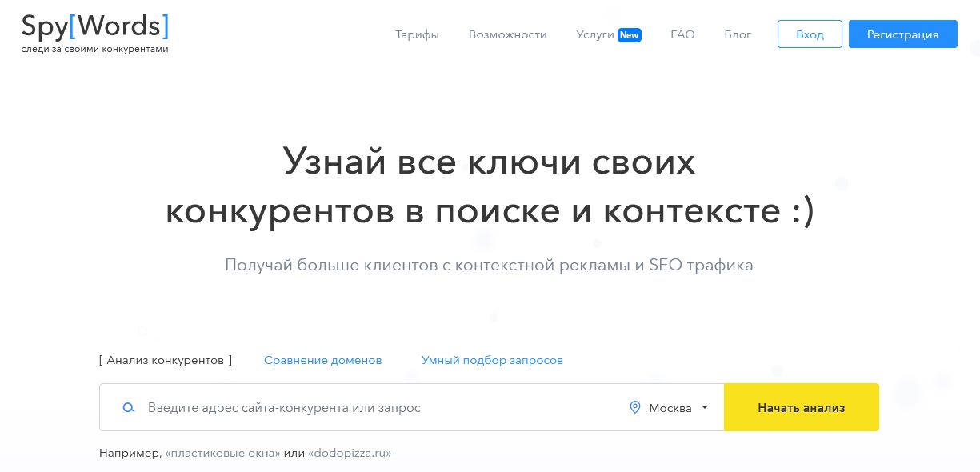Screen dimensions: 980x472
Task: Select the Анализ конкурентов tab
Action: click(x=166, y=360)
